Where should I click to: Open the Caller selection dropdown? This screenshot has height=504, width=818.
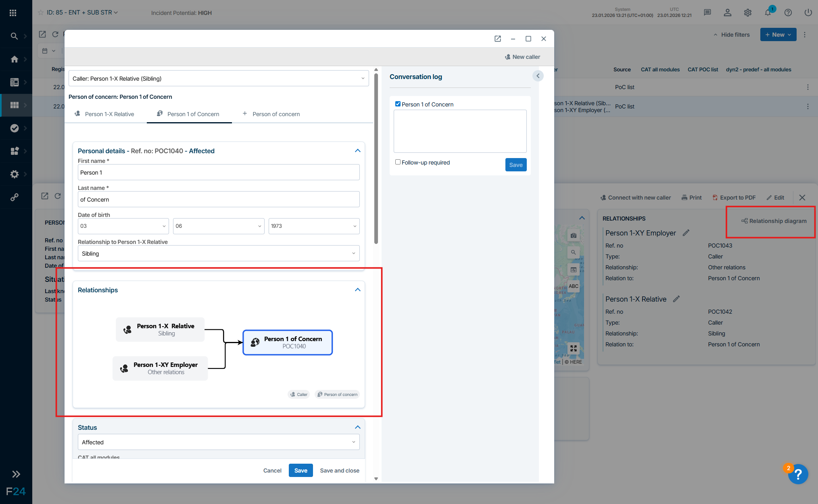tap(218, 79)
